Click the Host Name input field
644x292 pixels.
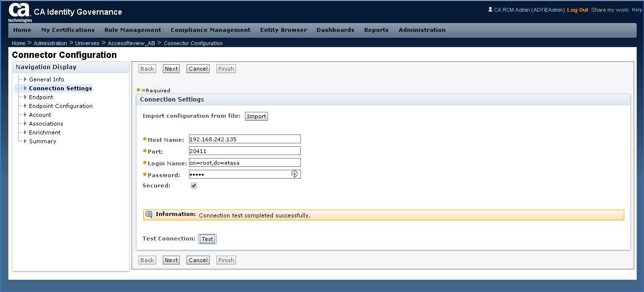coord(244,139)
